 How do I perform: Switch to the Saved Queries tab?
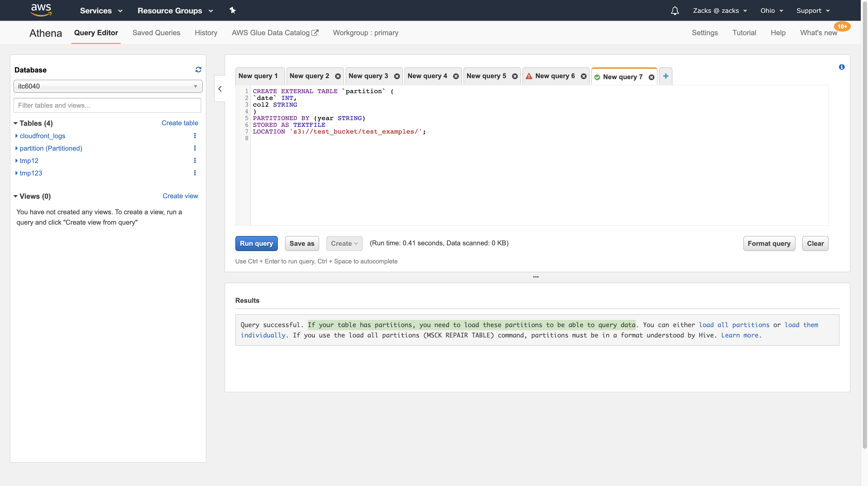tap(156, 33)
